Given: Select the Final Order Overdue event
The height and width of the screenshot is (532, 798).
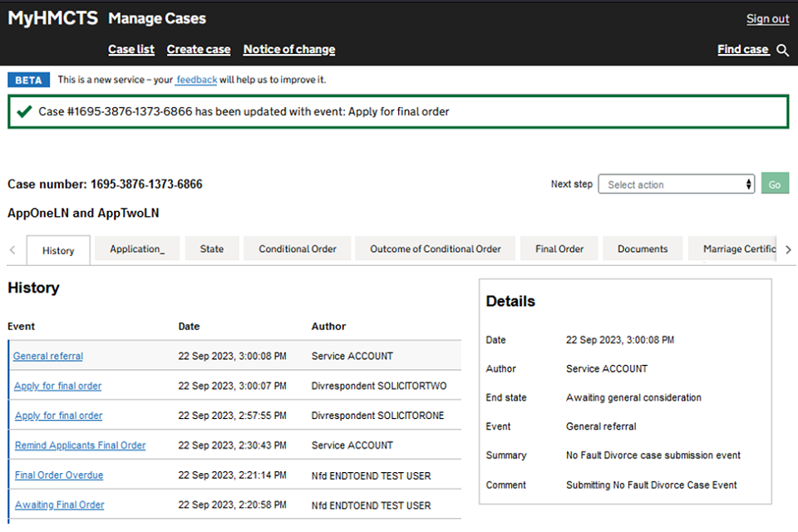Looking at the screenshot, I should (x=59, y=475).
